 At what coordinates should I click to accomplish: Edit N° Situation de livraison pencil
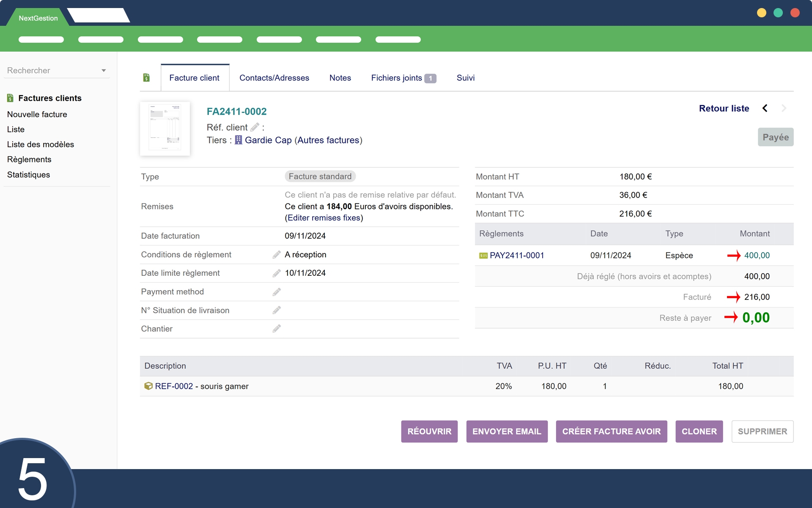(277, 310)
